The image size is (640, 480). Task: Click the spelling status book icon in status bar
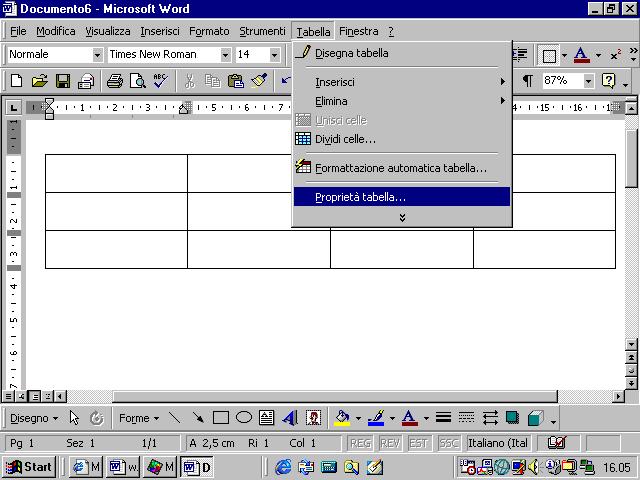click(x=557, y=443)
